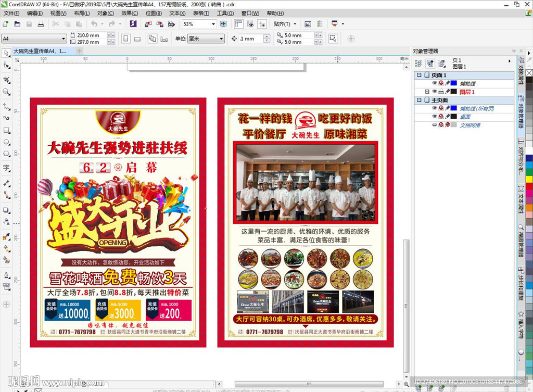Viewport: 533px width, 392px height.
Task: Click the quick customize plus button in property bar
Action: pos(351,39)
